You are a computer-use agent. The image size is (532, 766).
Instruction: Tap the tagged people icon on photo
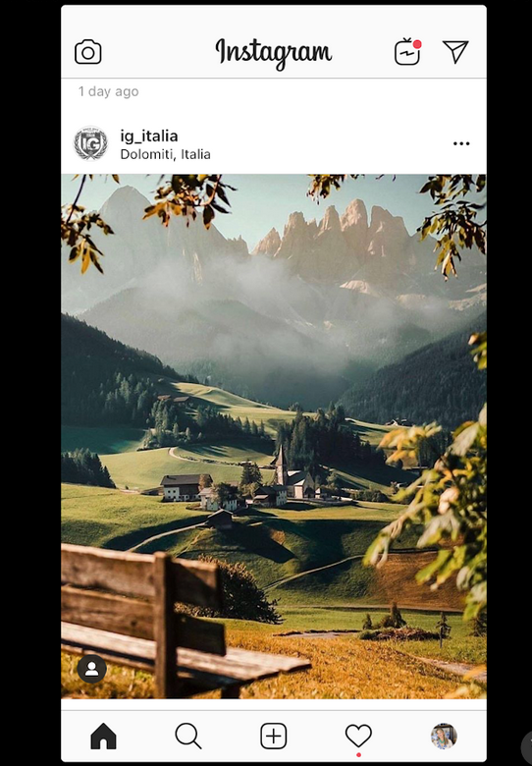pos(91,669)
